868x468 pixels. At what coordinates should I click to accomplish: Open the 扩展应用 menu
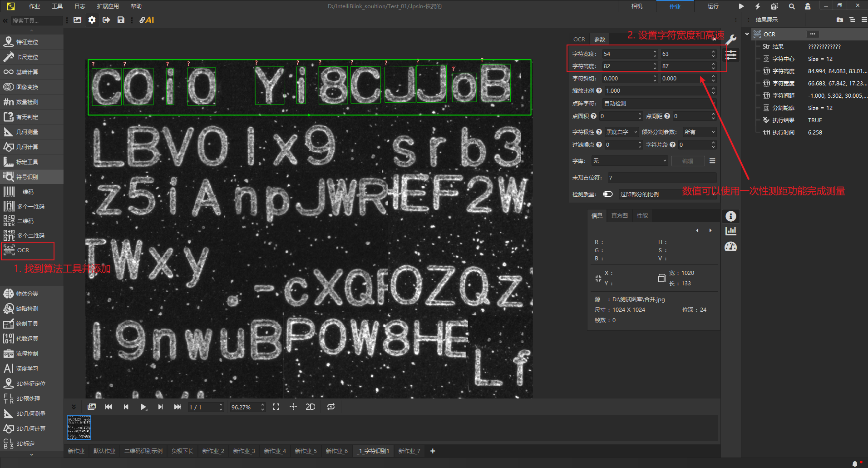pos(108,6)
